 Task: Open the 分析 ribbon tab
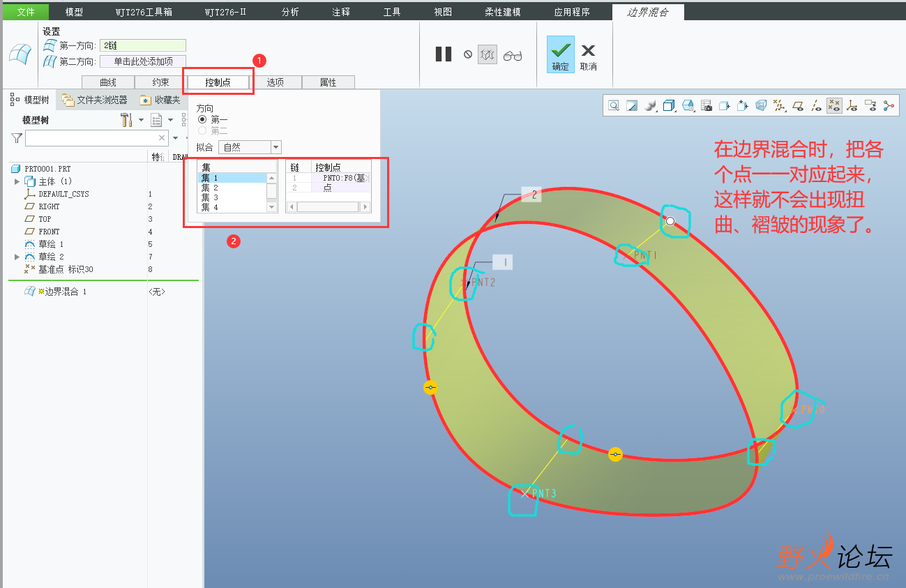click(290, 12)
